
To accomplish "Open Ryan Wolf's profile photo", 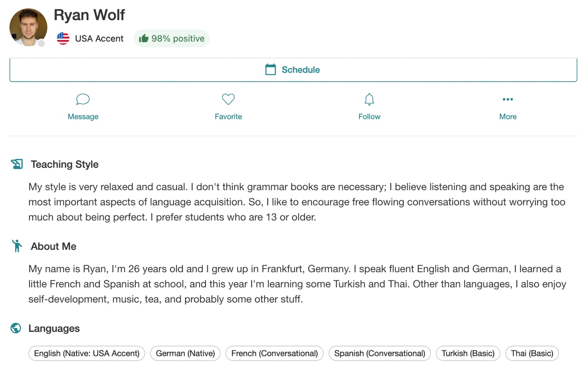I will tap(28, 27).
